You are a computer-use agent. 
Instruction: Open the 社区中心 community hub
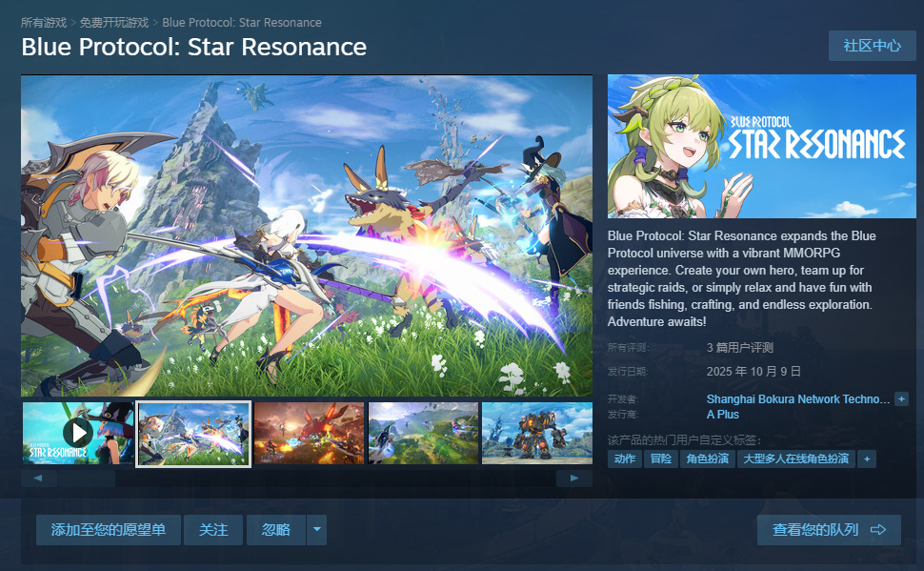point(873,46)
